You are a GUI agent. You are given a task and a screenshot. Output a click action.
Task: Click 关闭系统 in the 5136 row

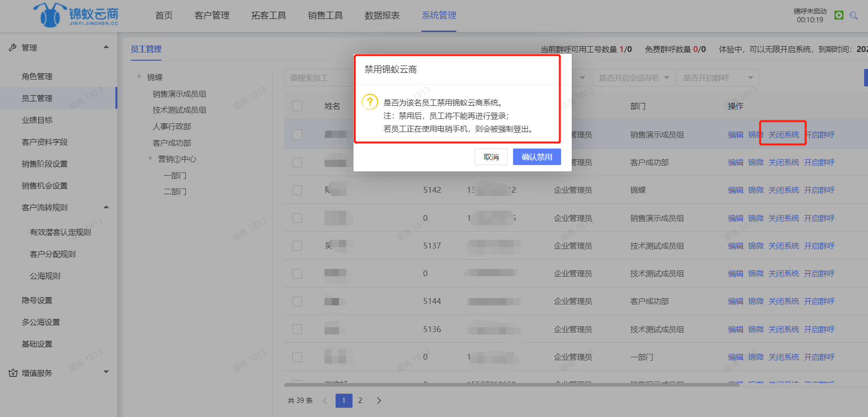pyautogui.click(x=784, y=329)
